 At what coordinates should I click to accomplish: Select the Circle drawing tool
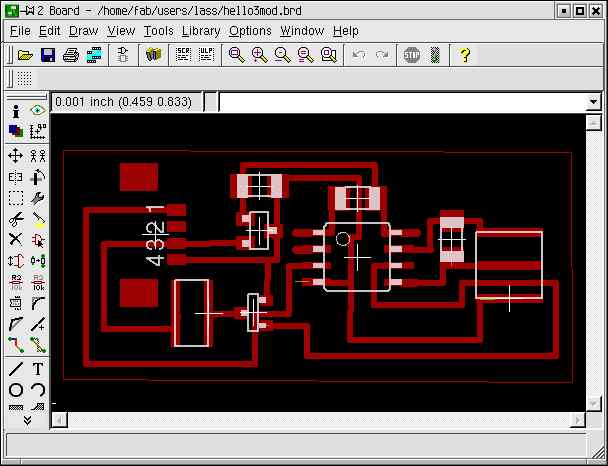pos(15,389)
